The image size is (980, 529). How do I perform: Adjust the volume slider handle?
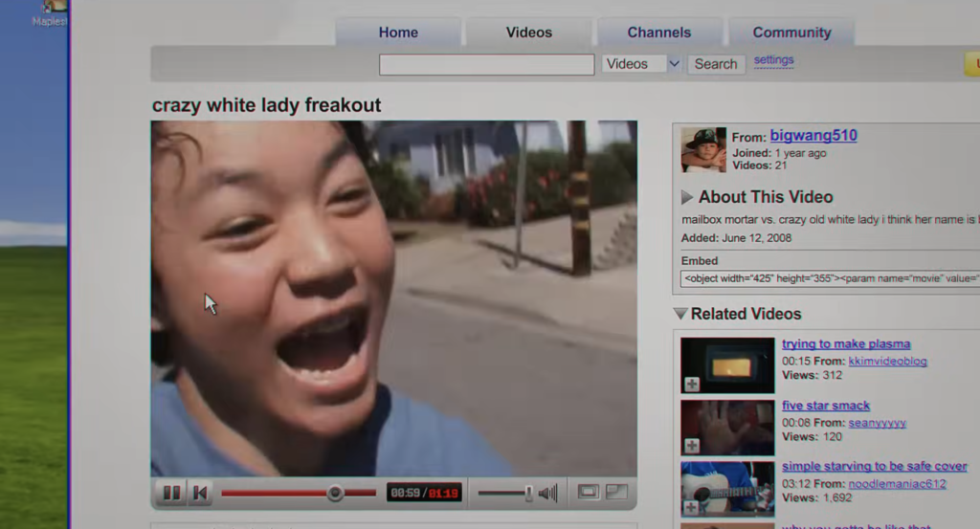click(528, 493)
